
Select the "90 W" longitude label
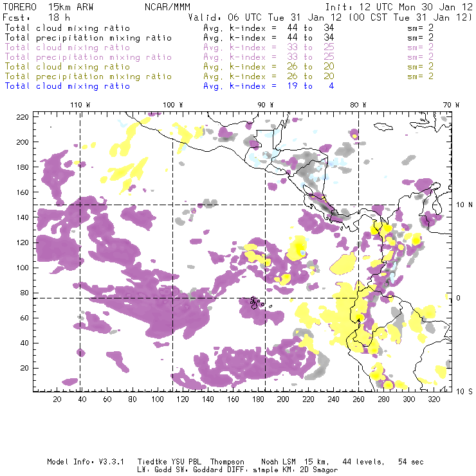point(266,105)
